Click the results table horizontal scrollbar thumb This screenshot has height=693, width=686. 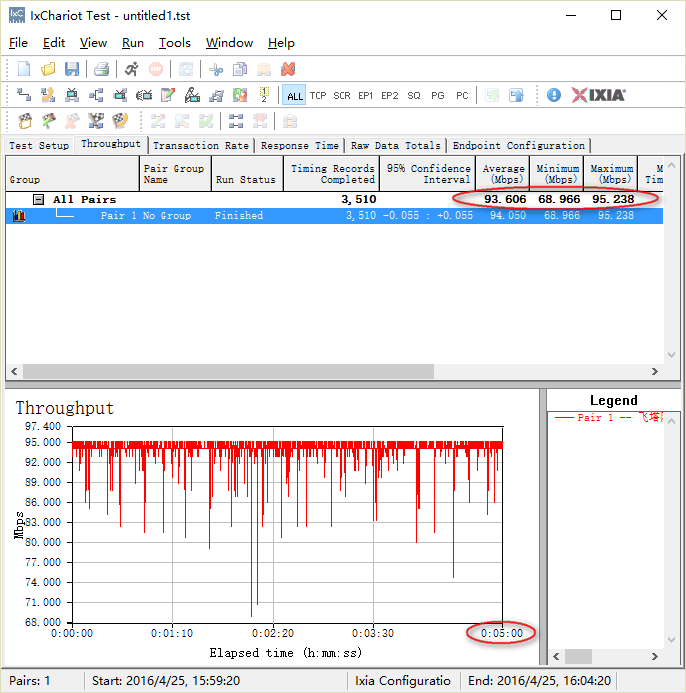click(228, 371)
